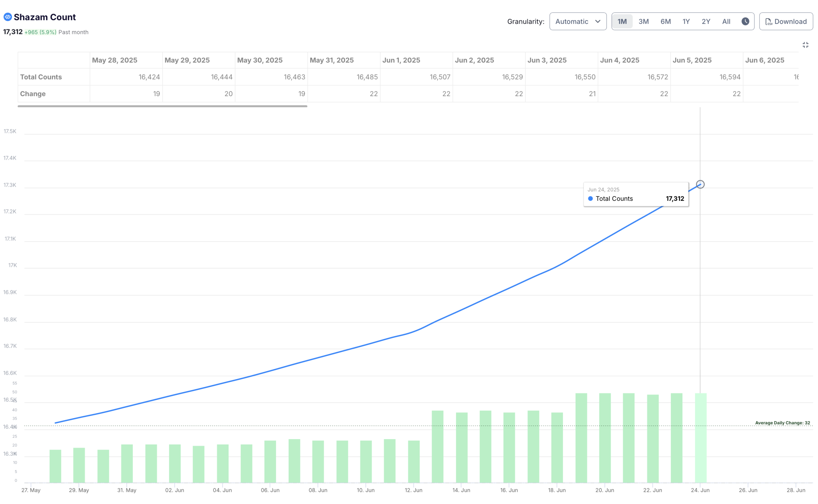Click the chevron arrow in Granularity selector

598,21
